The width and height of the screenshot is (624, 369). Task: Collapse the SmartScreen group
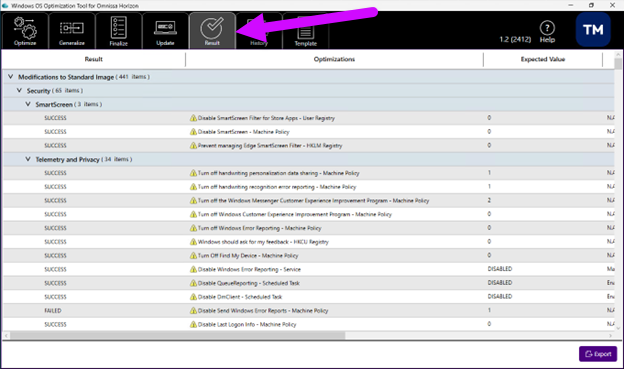(x=28, y=104)
